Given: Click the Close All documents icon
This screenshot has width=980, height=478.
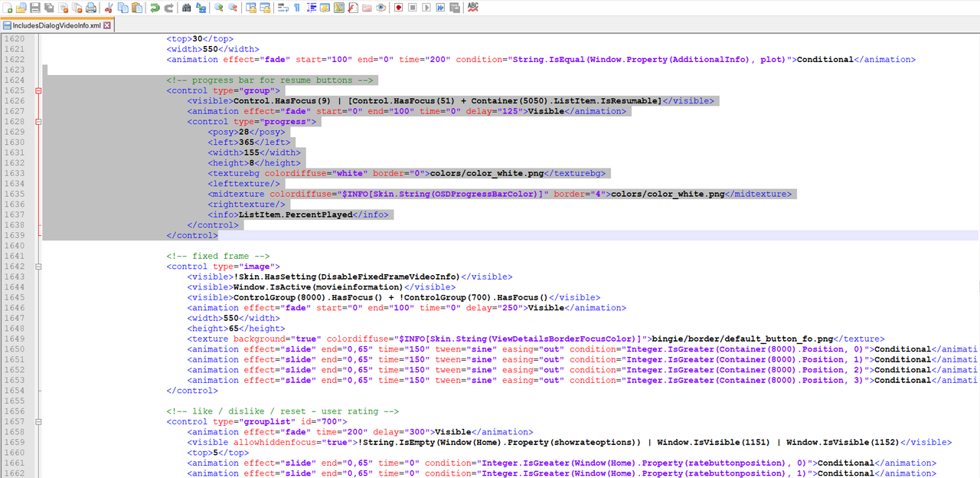Looking at the screenshot, I should click(77, 8).
